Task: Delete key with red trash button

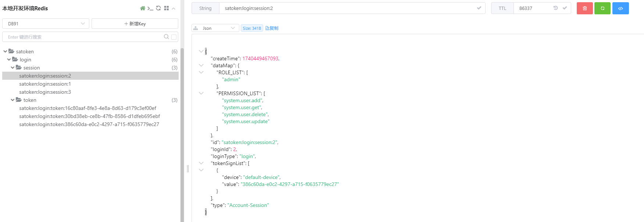Action: [584, 8]
